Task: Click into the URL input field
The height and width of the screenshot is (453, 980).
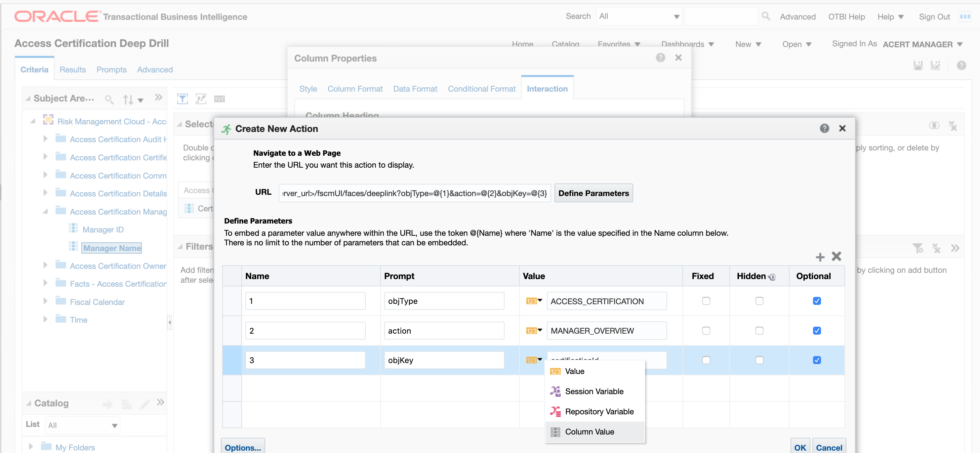Action: (414, 193)
